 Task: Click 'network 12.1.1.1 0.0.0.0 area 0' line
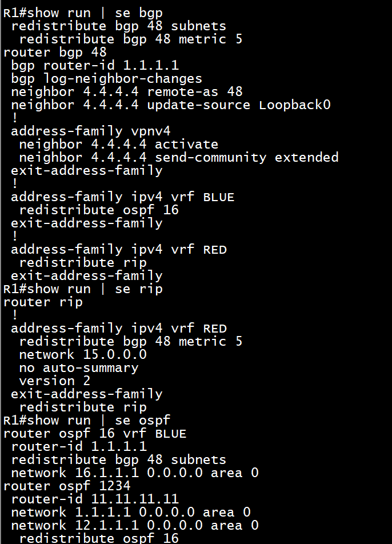coord(135,526)
